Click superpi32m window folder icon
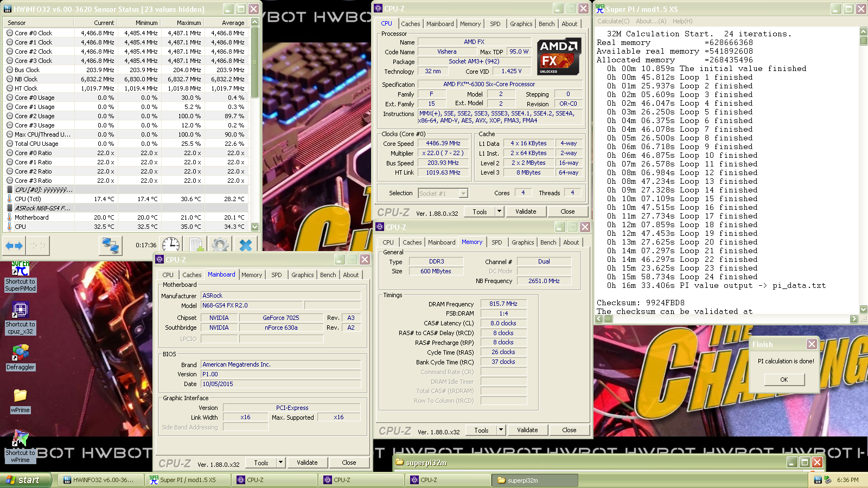Screen dimensions: 868x488 400,463
